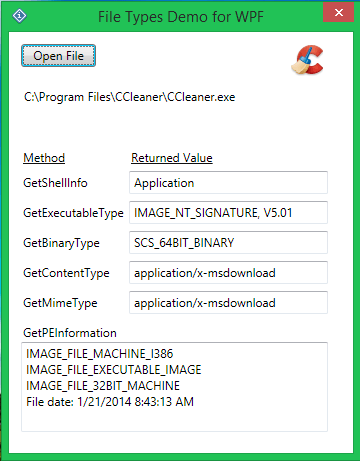The height and width of the screenshot is (461, 360).
Task: Click the GetBinaryType SCS_64BIT_BINARY field
Action: click(x=228, y=243)
